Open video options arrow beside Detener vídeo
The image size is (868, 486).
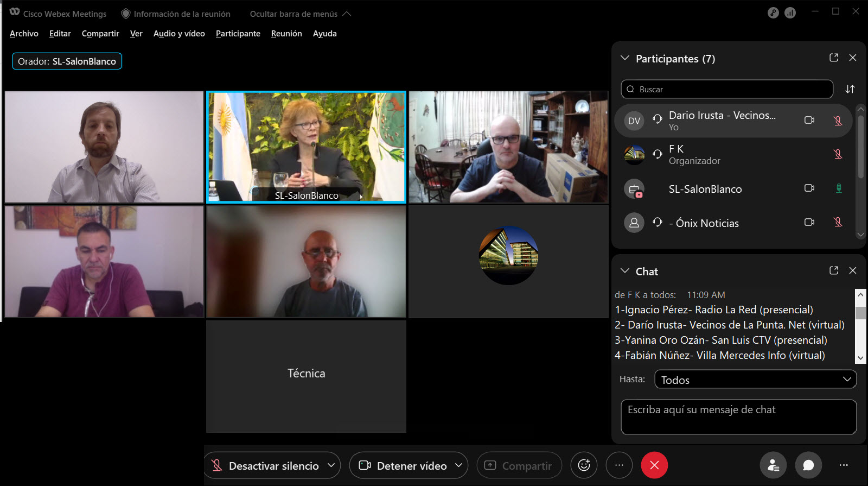point(459,465)
